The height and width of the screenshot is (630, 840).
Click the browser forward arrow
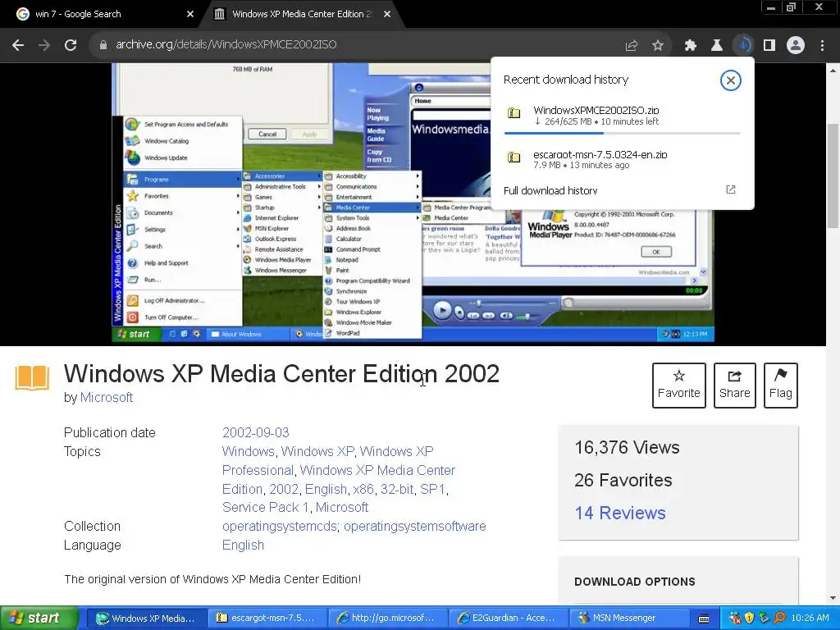(x=44, y=45)
